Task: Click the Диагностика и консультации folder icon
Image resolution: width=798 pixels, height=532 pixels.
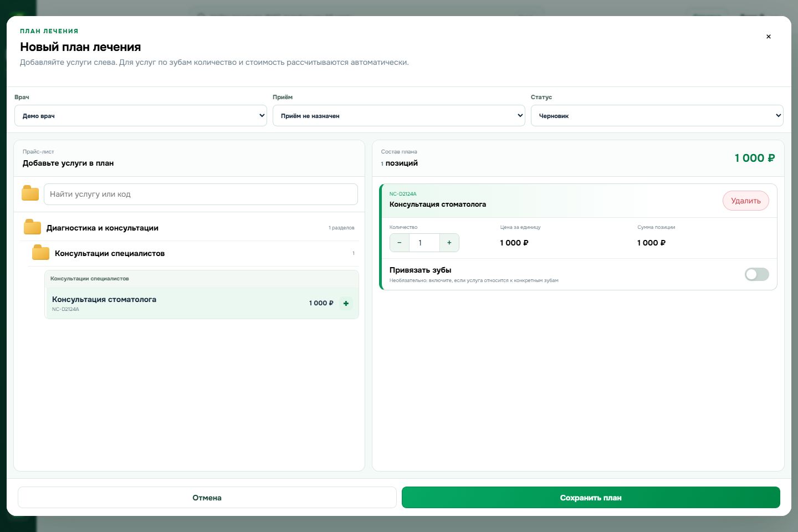Action: [32, 227]
